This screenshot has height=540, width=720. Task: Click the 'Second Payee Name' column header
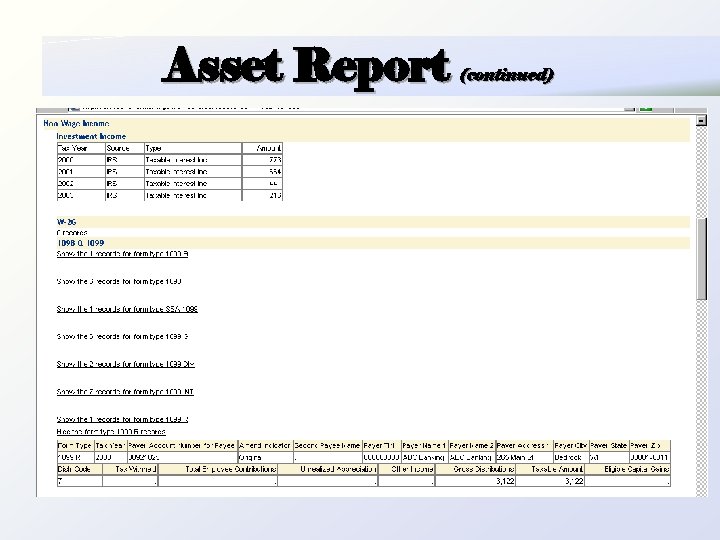(328, 445)
